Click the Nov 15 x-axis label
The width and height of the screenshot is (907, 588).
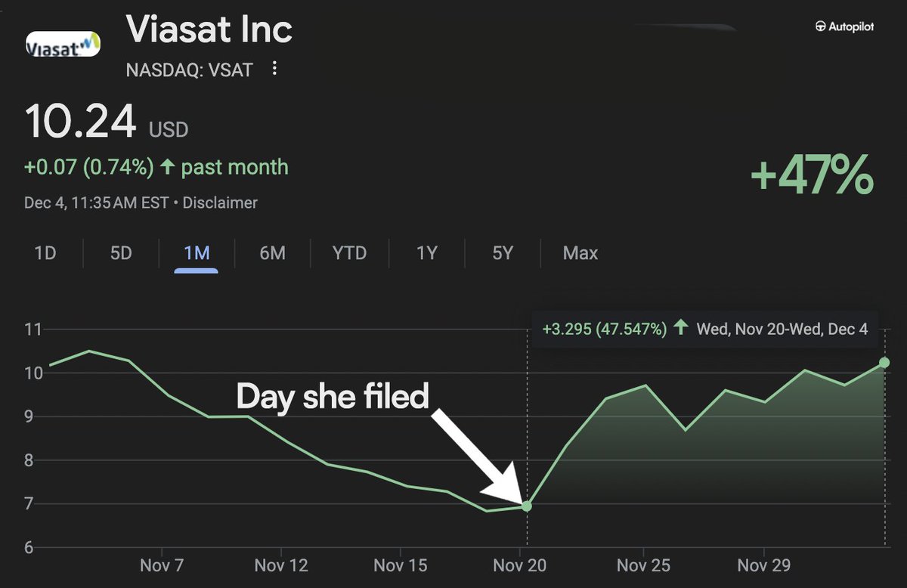point(401,566)
